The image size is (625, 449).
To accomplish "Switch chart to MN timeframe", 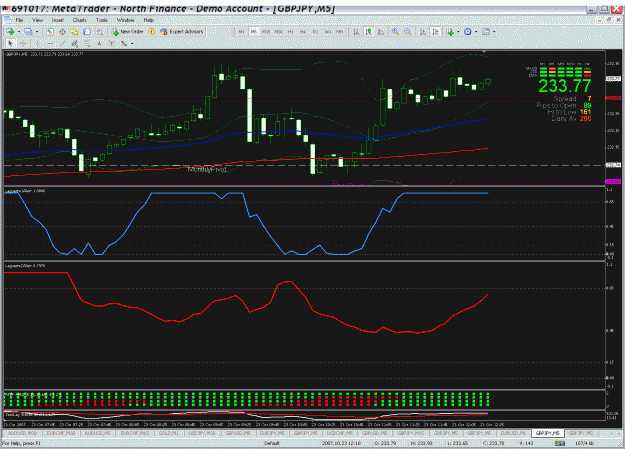I will [x=340, y=32].
